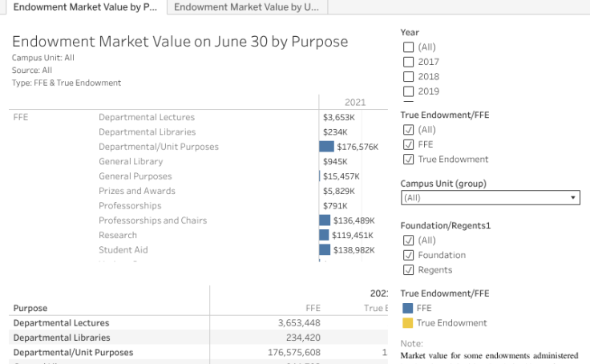Uncheck the Foundation checkbox
This screenshot has height=364, width=590.
tap(408, 255)
